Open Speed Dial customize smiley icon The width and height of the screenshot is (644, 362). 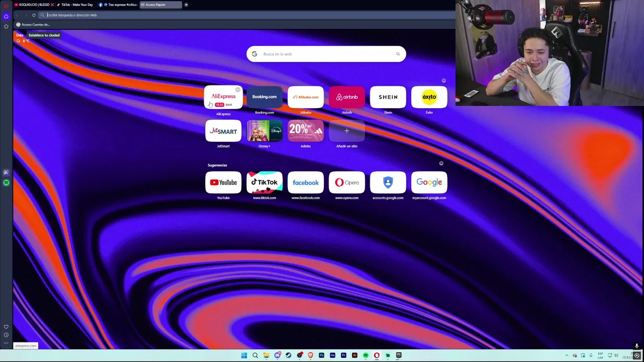(x=443, y=80)
